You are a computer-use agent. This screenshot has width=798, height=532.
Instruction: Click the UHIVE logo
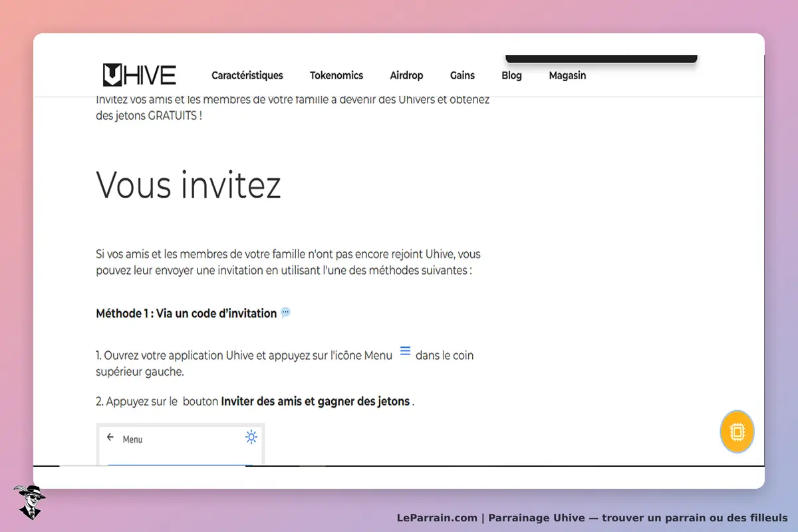click(140, 75)
